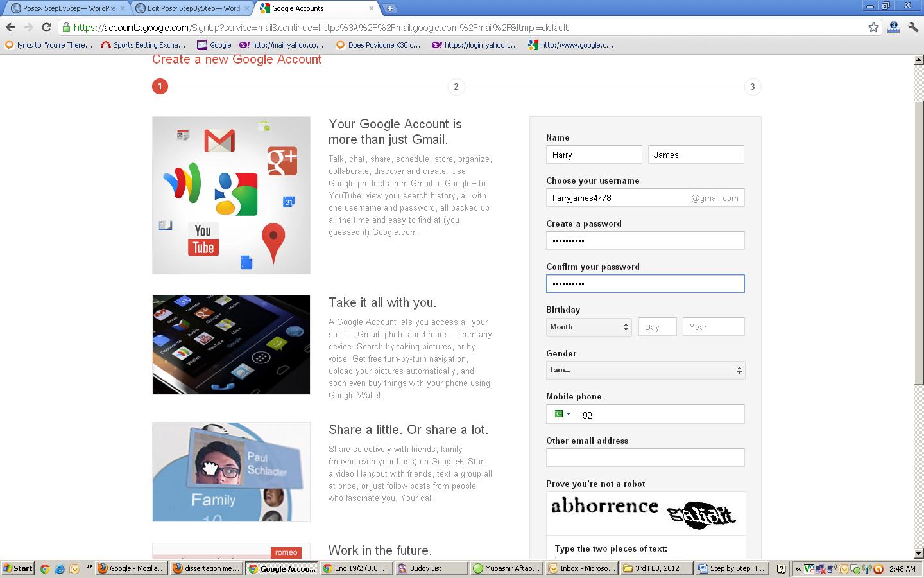Image resolution: width=924 pixels, height=578 pixels.
Task: Click the Other email address field
Action: [x=645, y=457]
